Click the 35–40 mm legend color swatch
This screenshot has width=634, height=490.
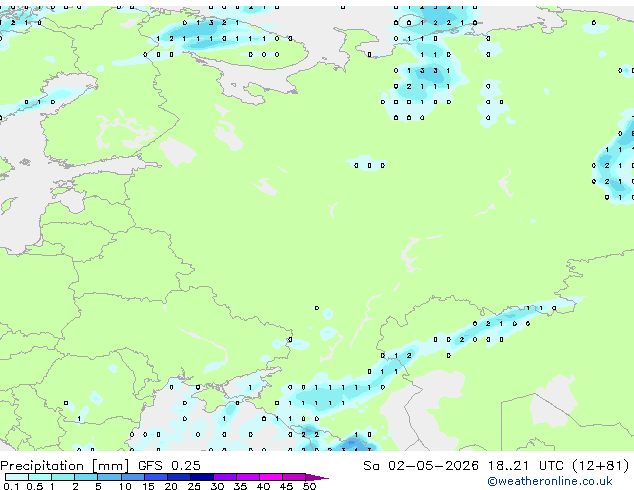tap(248, 477)
